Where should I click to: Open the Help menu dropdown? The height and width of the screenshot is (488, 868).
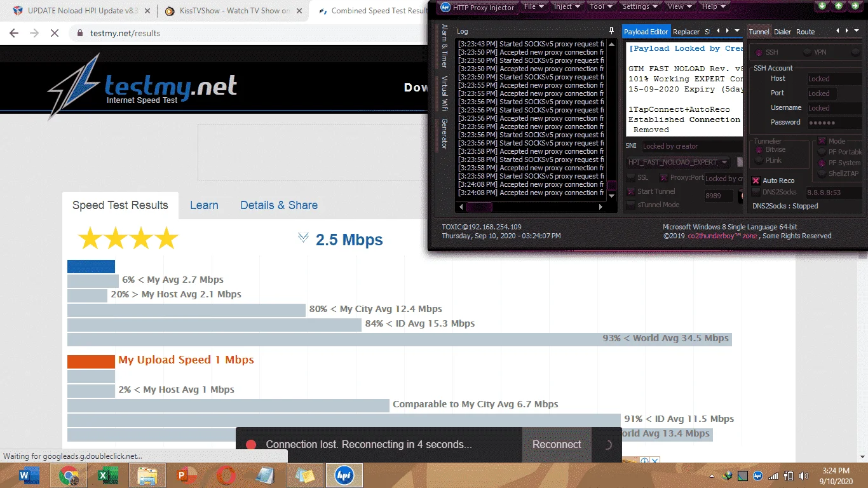point(714,6)
